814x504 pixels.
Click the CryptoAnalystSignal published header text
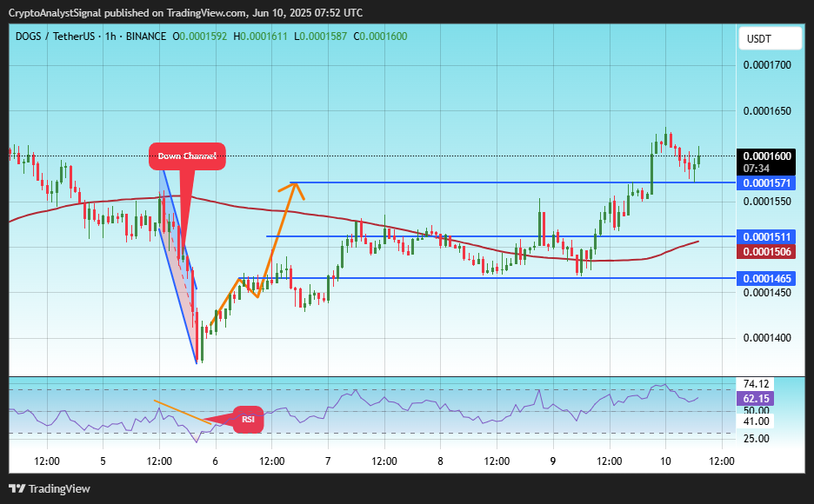click(185, 13)
